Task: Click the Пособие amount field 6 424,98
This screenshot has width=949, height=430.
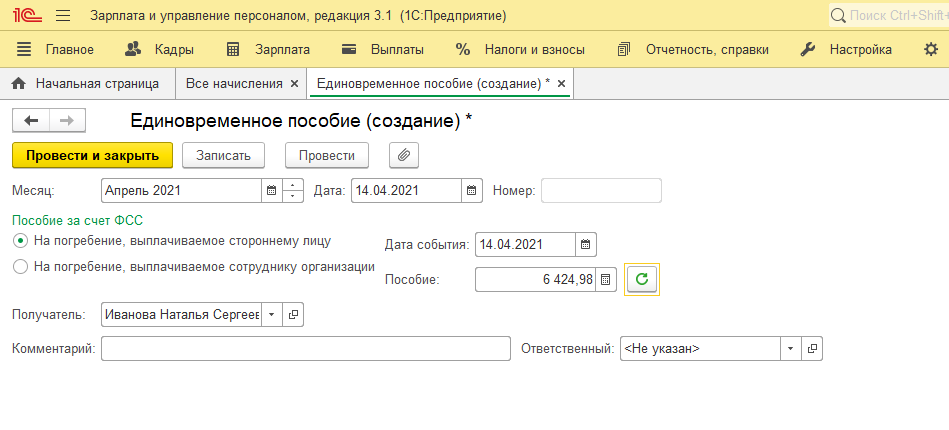Action: click(535, 279)
